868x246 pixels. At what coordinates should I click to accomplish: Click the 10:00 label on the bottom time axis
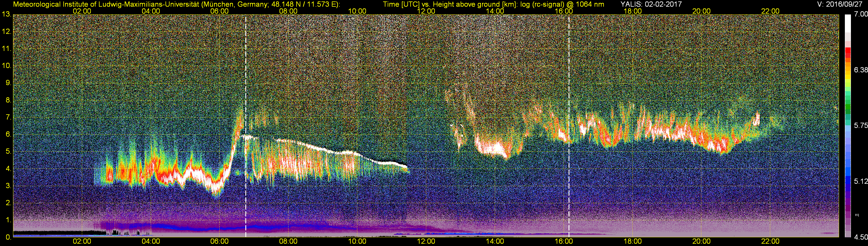click(x=357, y=241)
